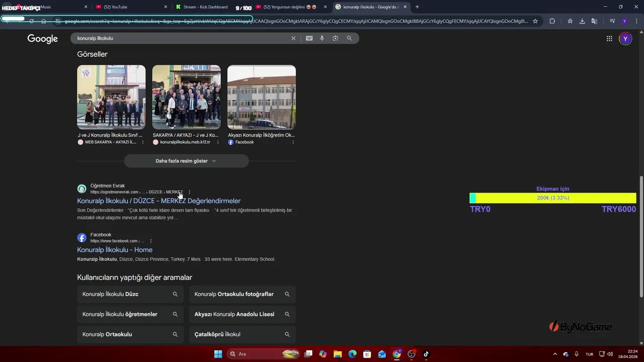This screenshot has width=644, height=362.
Task: Open Chrome three-dot menu
Action: pos(635,21)
